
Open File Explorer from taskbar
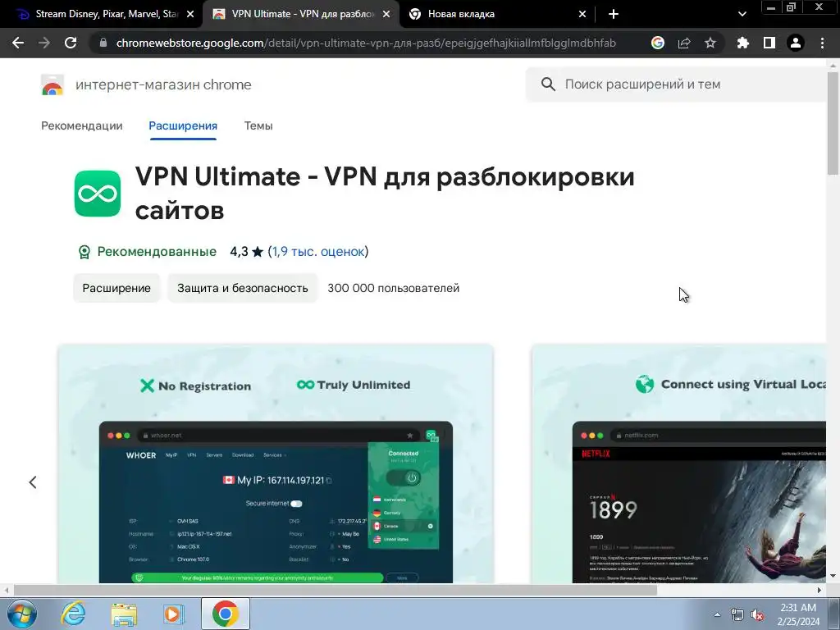point(124,614)
